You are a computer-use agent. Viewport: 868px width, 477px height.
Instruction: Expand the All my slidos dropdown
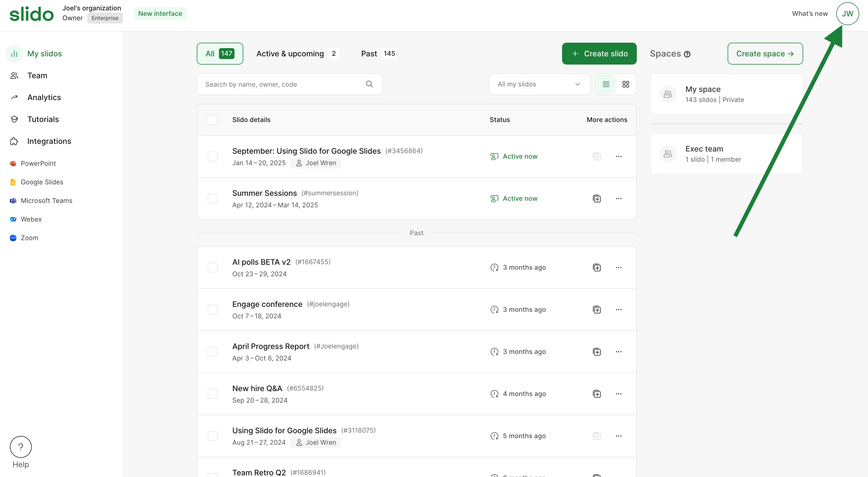(x=539, y=84)
